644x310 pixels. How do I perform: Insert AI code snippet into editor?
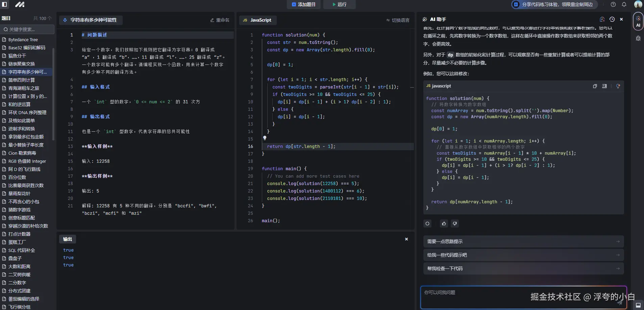coord(604,86)
